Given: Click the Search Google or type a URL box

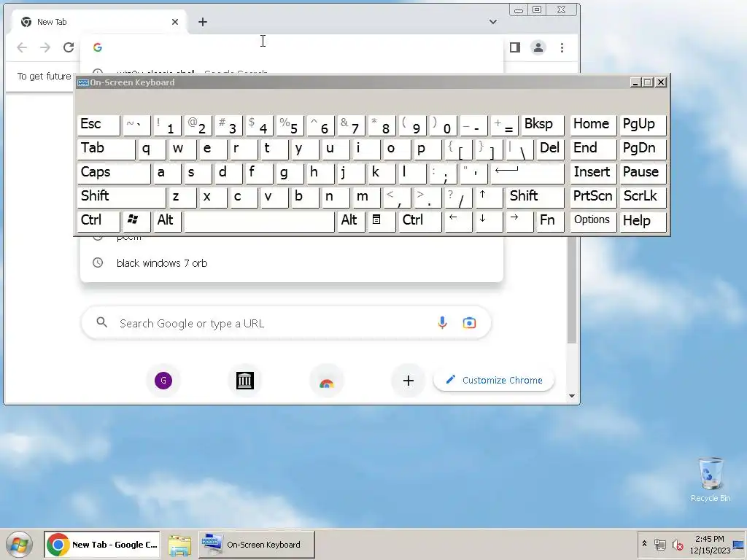Looking at the screenshot, I should tap(286, 323).
